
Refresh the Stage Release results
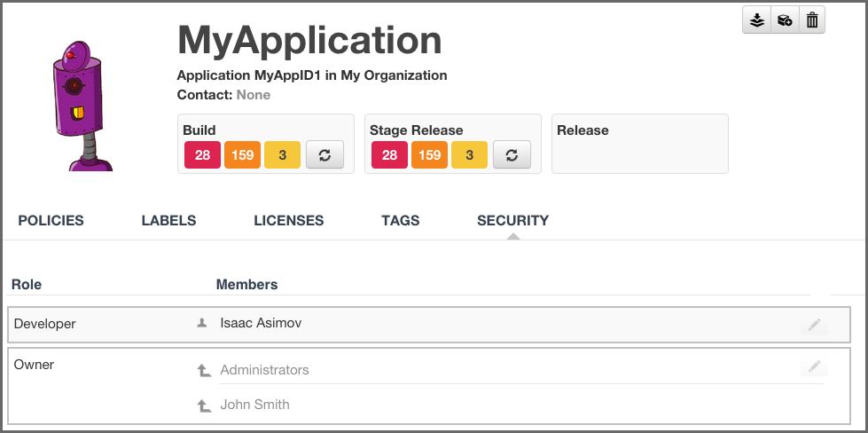[512, 154]
